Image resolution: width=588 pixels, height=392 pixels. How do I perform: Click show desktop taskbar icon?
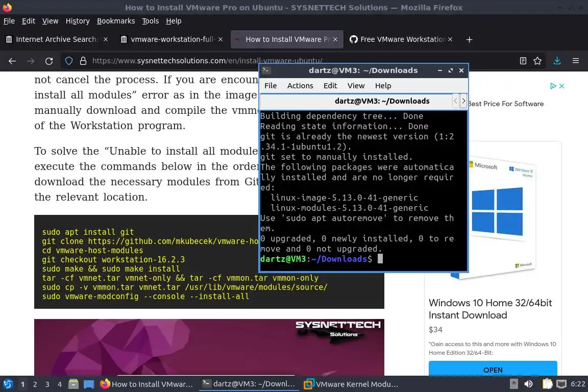88,384
